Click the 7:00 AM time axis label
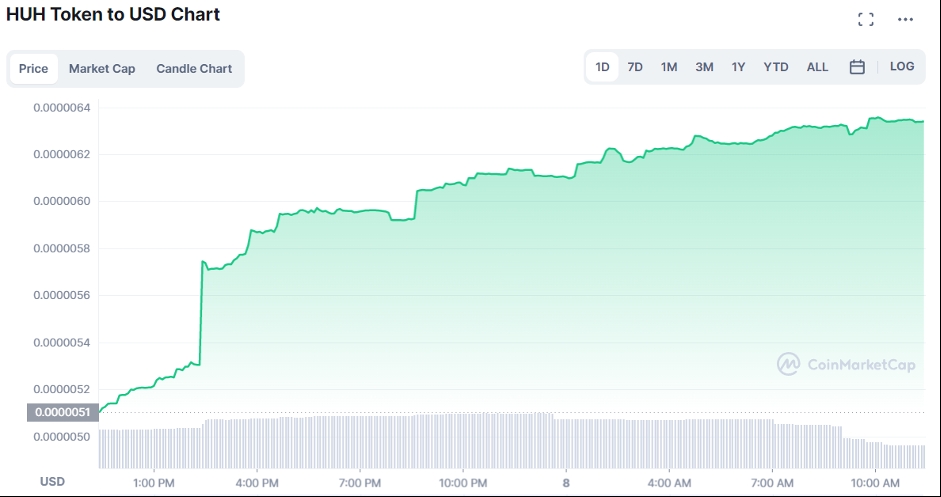The width and height of the screenshot is (941, 497). coord(772,483)
